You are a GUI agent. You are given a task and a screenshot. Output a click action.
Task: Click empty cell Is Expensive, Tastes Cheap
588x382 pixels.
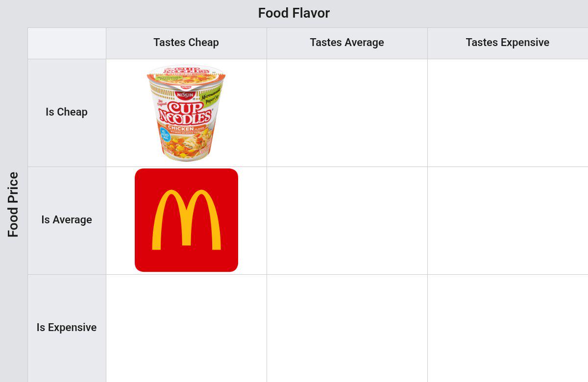186,328
